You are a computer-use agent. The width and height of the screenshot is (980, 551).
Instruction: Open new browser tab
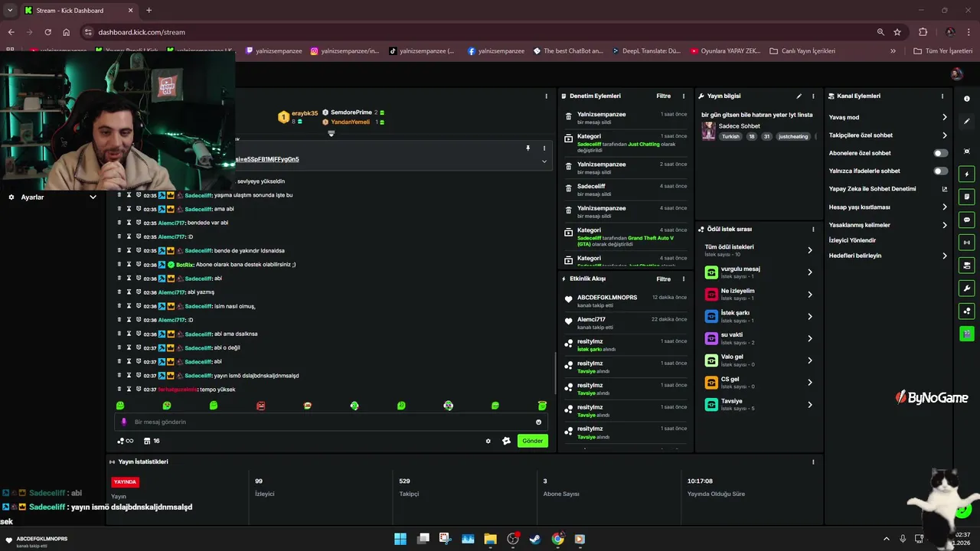pos(149,10)
